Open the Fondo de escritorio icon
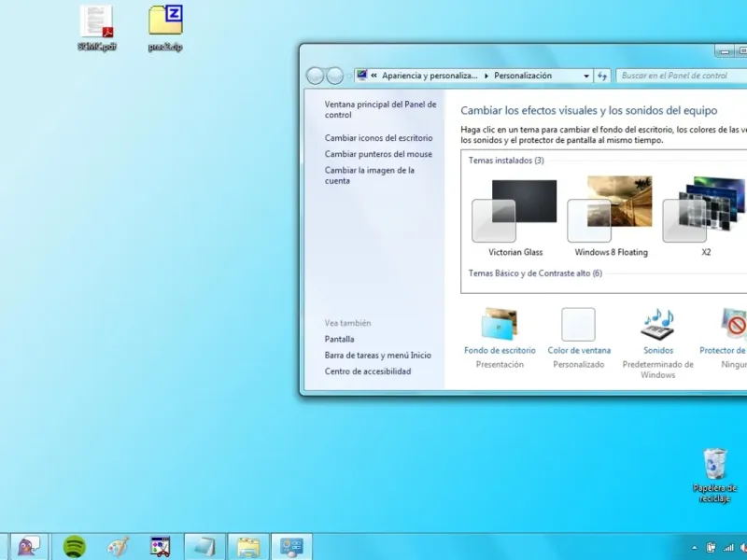The width and height of the screenshot is (747, 560). pos(500,324)
